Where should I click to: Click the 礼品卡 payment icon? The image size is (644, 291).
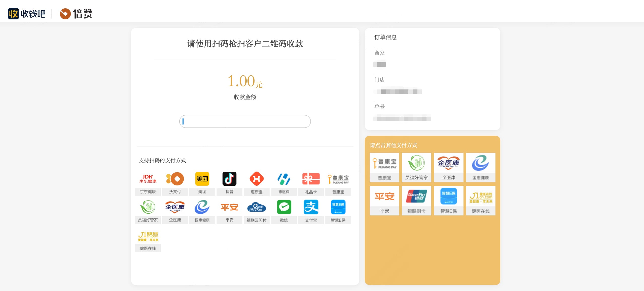(x=311, y=179)
